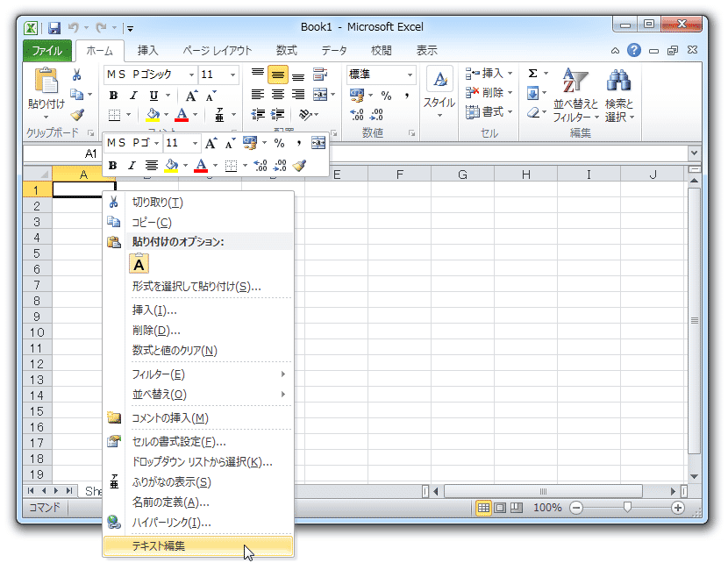Toggle Center alignment in the ribbon
The height and width of the screenshot is (570, 728).
tap(278, 95)
